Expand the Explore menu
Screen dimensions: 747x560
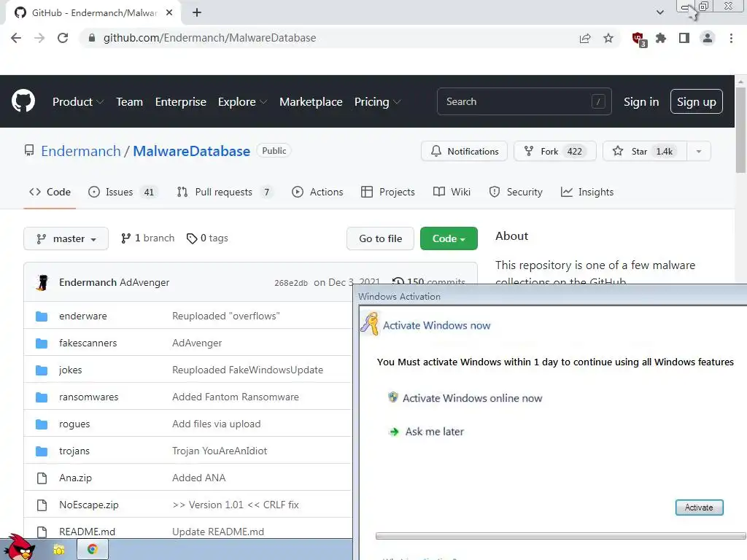tap(242, 102)
